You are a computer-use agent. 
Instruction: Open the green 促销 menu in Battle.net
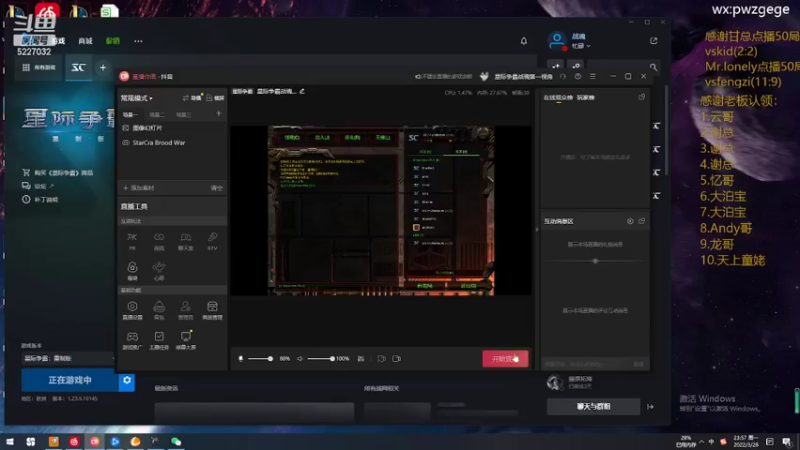click(x=113, y=41)
